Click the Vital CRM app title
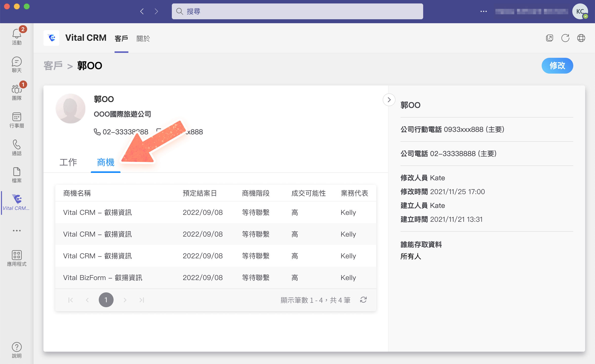 tap(86, 38)
